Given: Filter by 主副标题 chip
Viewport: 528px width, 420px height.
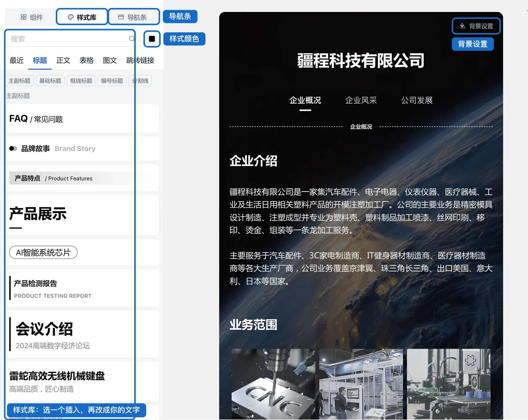Looking at the screenshot, I should click(19, 81).
